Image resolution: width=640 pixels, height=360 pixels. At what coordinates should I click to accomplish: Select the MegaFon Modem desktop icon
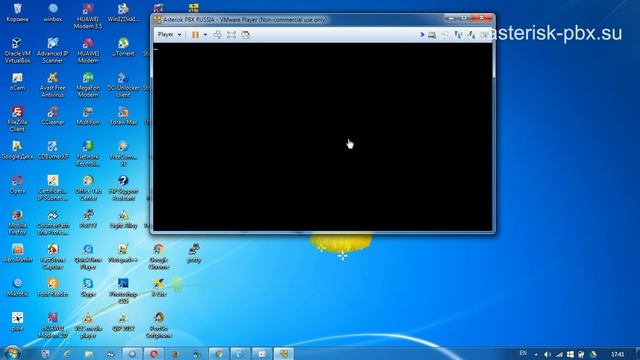point(88,84)
